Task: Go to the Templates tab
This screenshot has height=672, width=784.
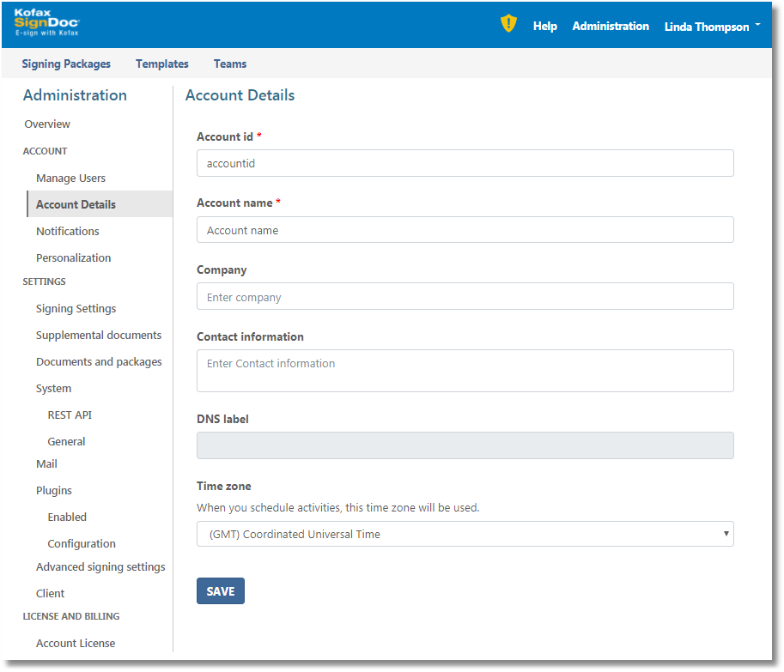Action: pyautogui.click(x=162, y=64)
